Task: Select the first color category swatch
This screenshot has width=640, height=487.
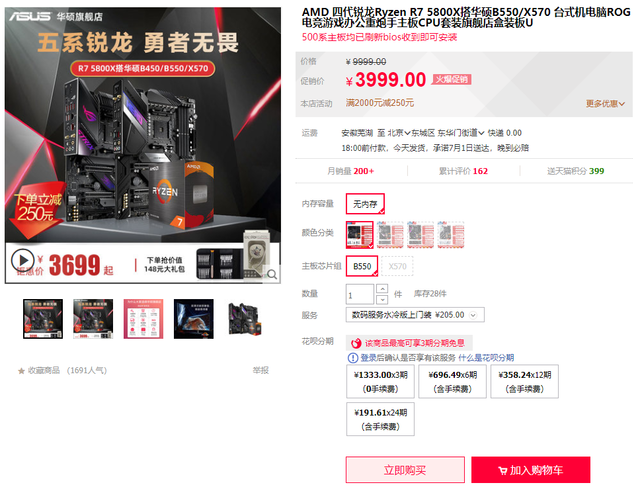Action: (x=360, y=235)
